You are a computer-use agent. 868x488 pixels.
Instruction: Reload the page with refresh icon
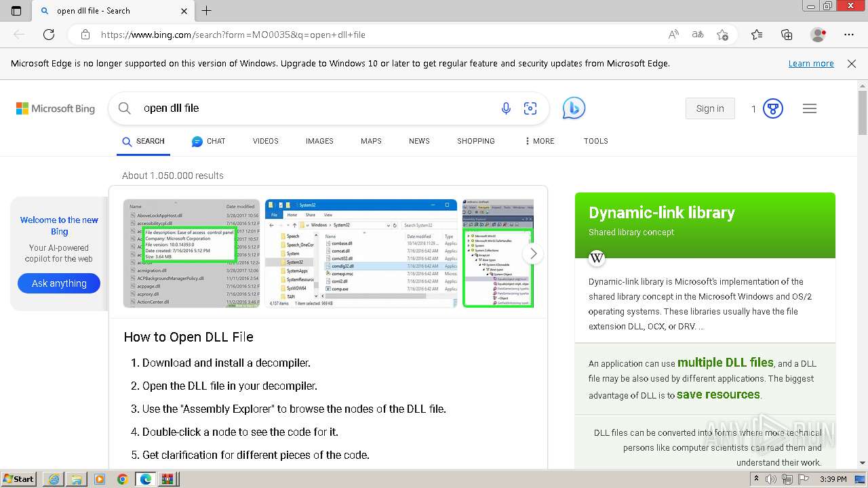pos(49,35)
